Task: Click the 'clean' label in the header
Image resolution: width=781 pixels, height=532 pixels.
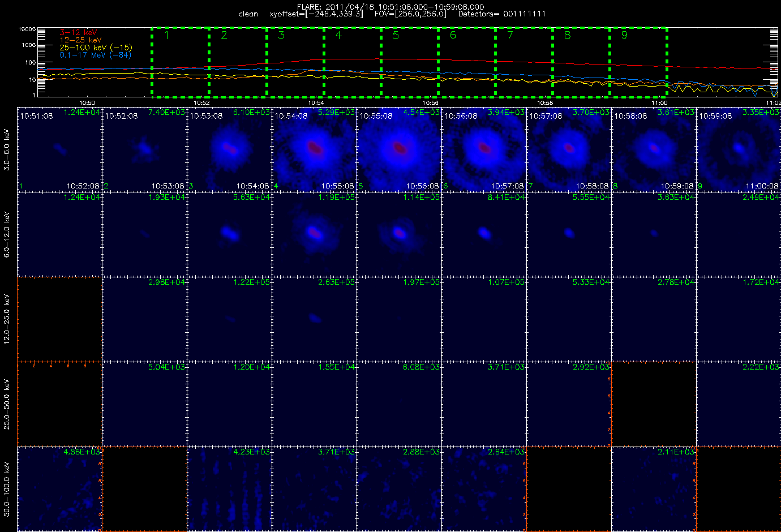Action: coord(248,14)
